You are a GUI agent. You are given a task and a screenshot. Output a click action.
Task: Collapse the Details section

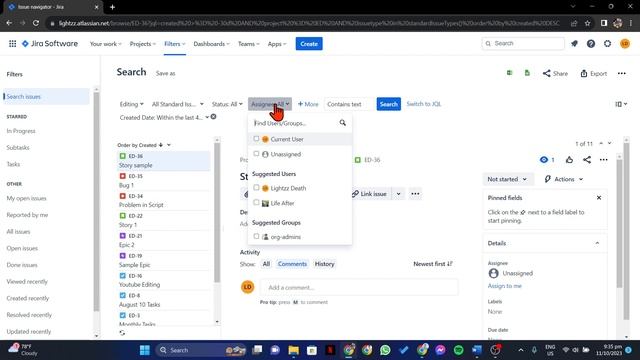(x=597, y=243)
